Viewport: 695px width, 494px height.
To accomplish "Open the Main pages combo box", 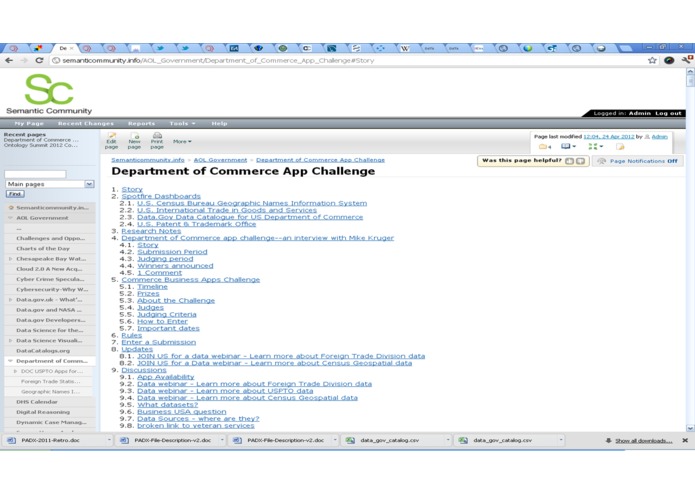I will 50,184.
